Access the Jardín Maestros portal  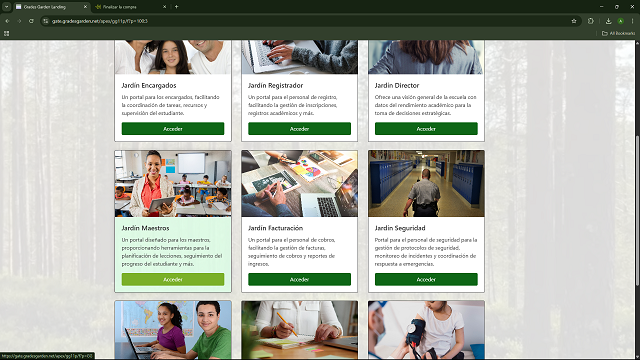[x=173, y=279]
